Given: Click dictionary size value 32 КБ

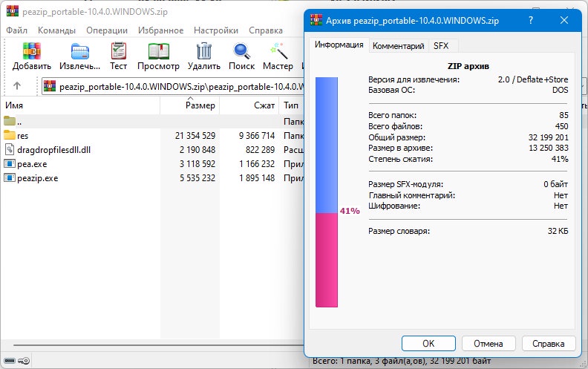Looking at the screenshot, I should click(x=558, y=231).
